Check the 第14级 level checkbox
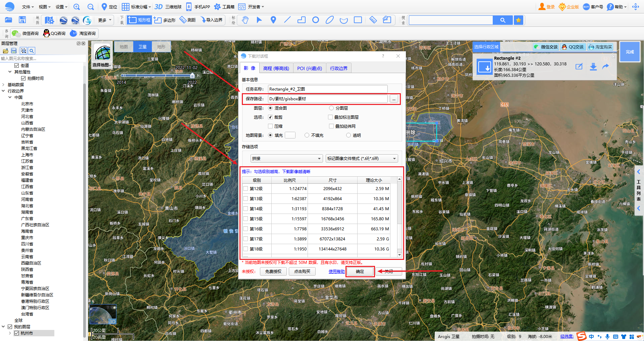The image size is (644, 341). 246,209
